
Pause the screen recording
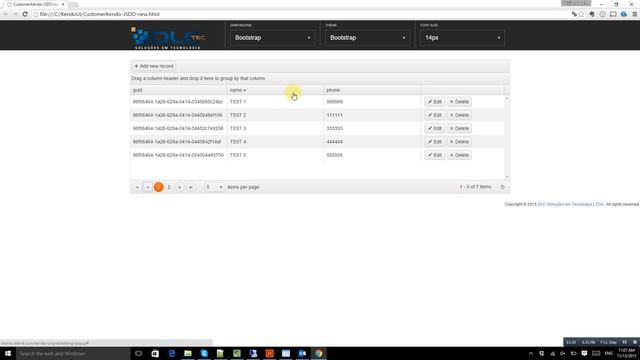(624, 342)
